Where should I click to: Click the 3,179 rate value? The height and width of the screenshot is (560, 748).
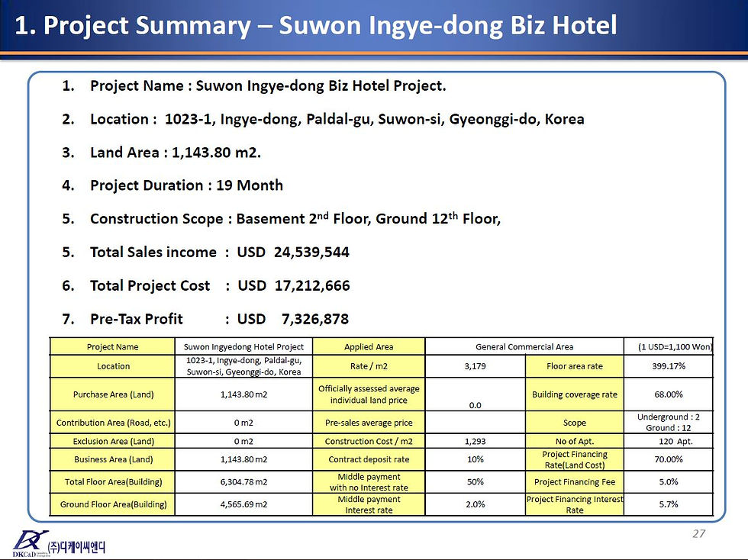pos(475,366)
